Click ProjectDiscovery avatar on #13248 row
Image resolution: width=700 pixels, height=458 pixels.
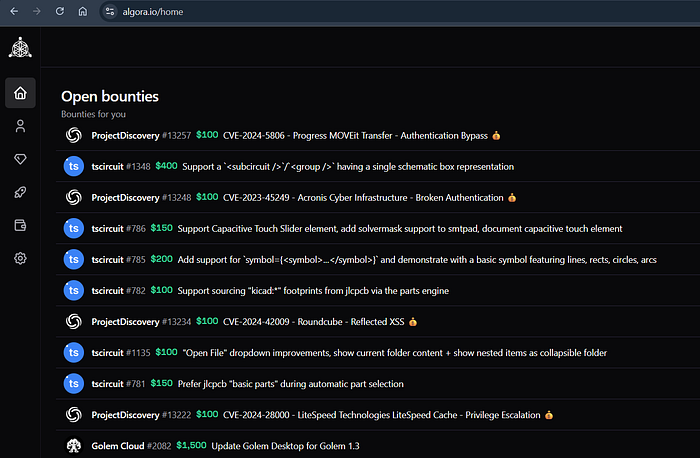[74, 197]
